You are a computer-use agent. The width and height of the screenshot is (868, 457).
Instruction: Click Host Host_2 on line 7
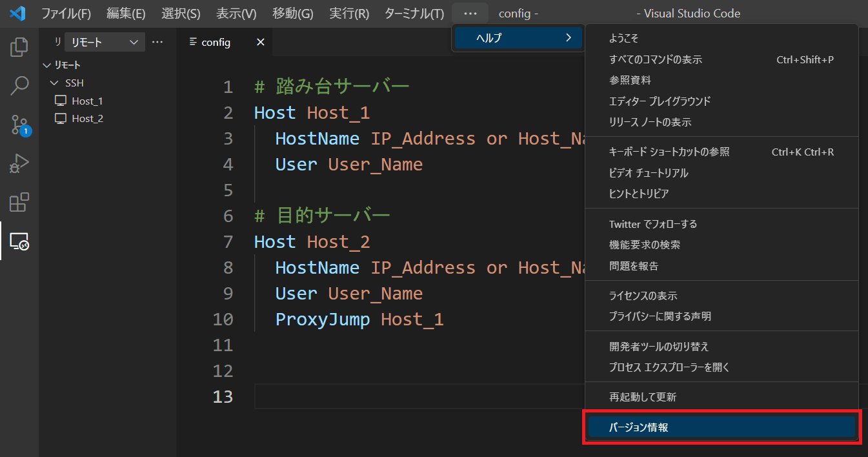[x=312, y=242]
